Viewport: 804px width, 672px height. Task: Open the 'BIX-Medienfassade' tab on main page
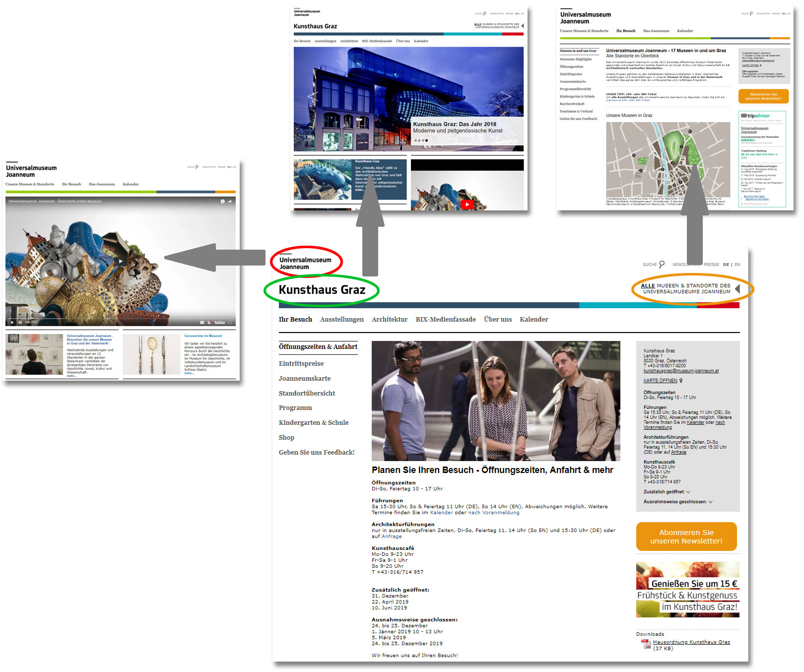[x=446, y=320]
